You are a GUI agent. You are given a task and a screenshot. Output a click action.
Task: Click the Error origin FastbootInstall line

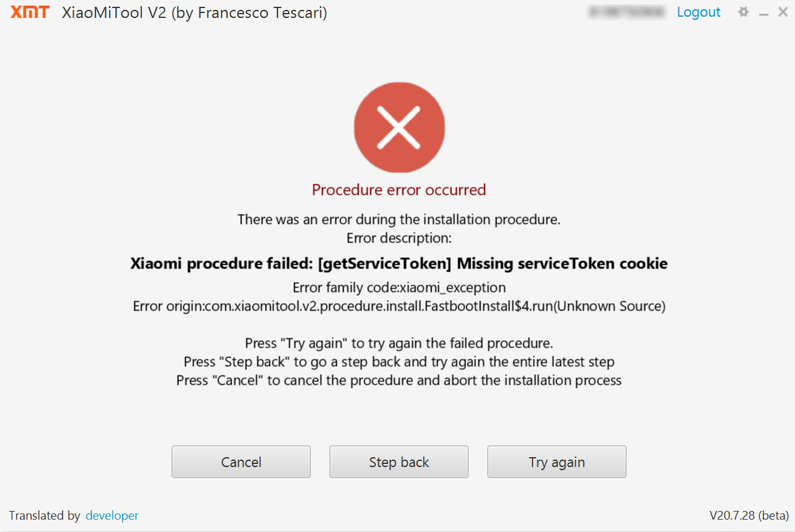tap(399, 306)
